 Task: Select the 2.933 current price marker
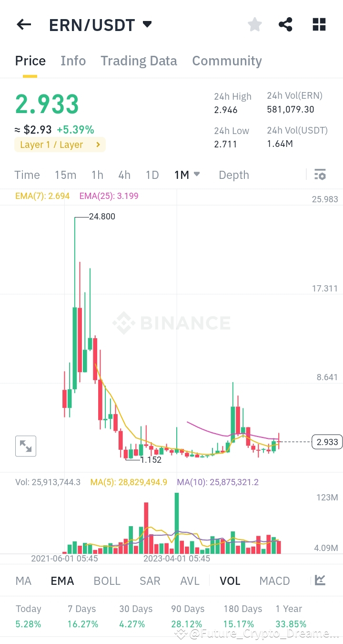327,442
